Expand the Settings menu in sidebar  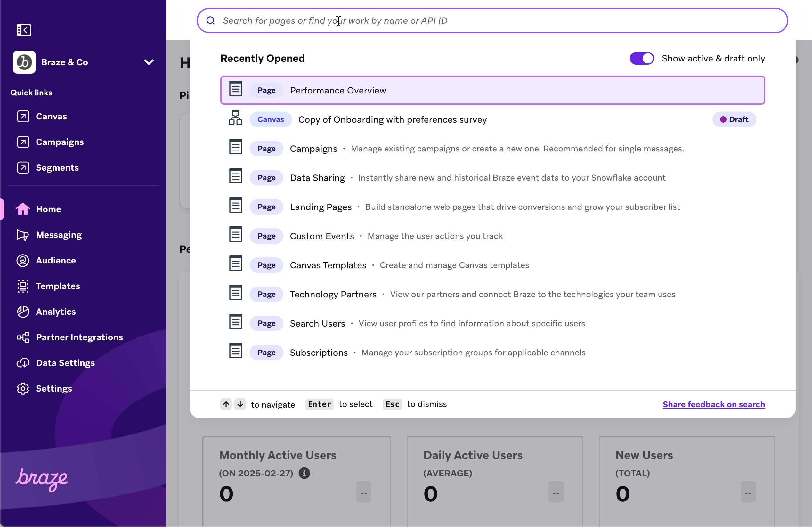(54, 388)
